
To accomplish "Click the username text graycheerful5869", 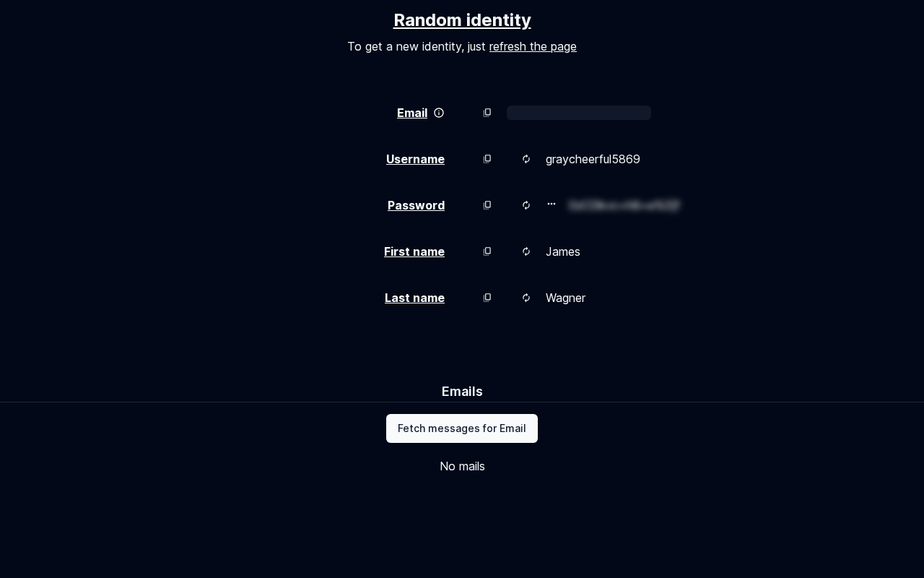I will (593, 159).
